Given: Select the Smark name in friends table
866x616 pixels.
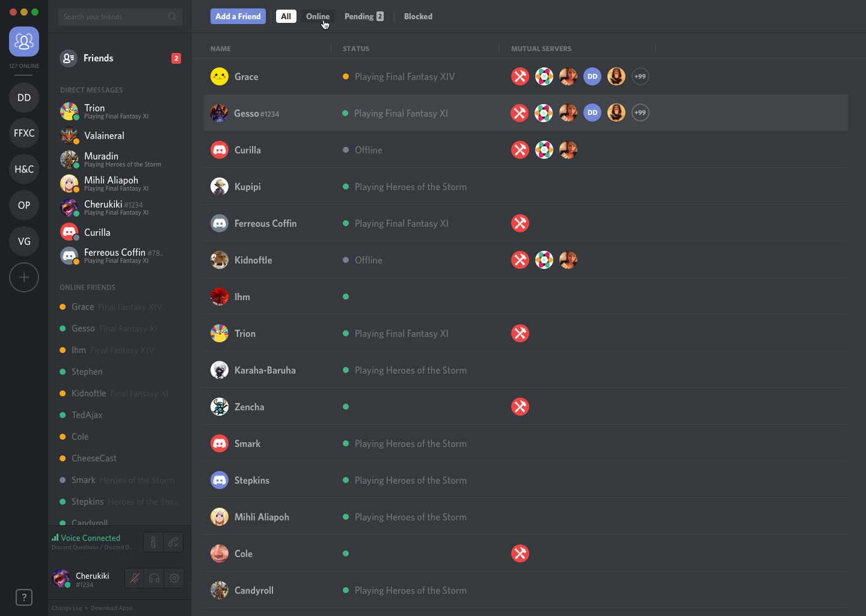Looking at the screenshot, I should (247, 443).
